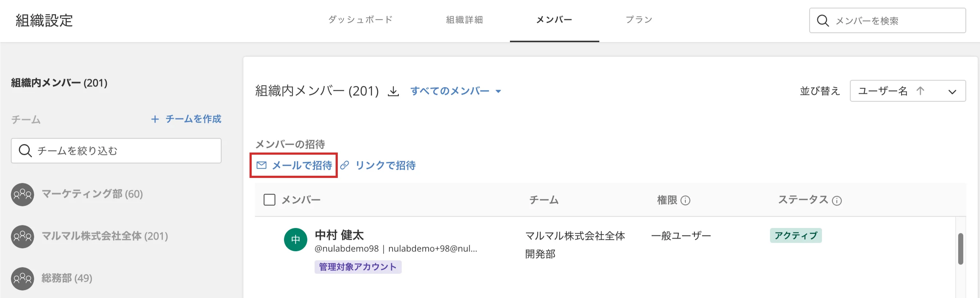Open the 組織詳細 tab
Screen dimensions: 980x298
click(x=464, y=20)
